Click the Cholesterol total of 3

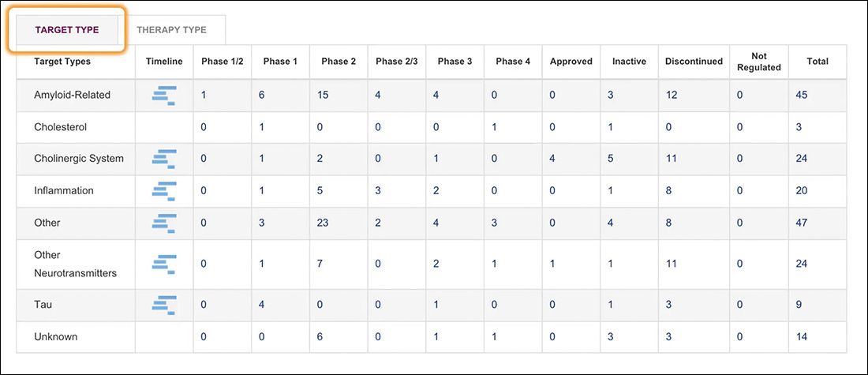click(800, 127)
